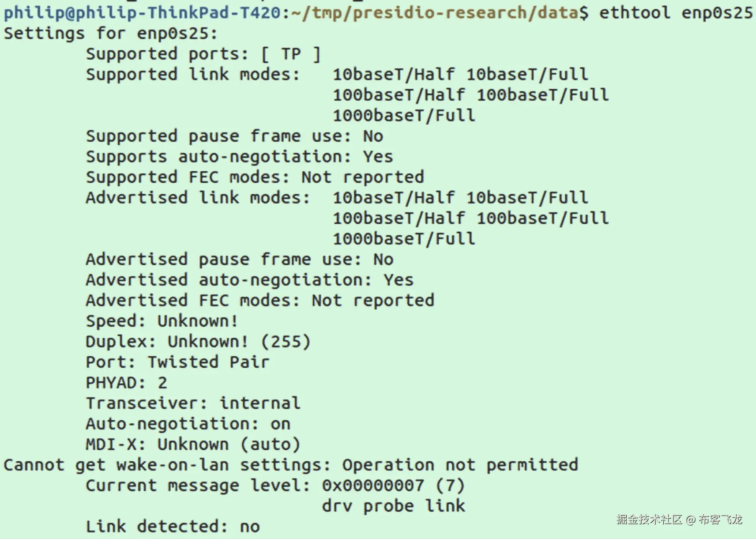This screenshot has height=539, width=756.
Task: Click 'Auto-negotiation: on' line
Action: coord(188,424)
